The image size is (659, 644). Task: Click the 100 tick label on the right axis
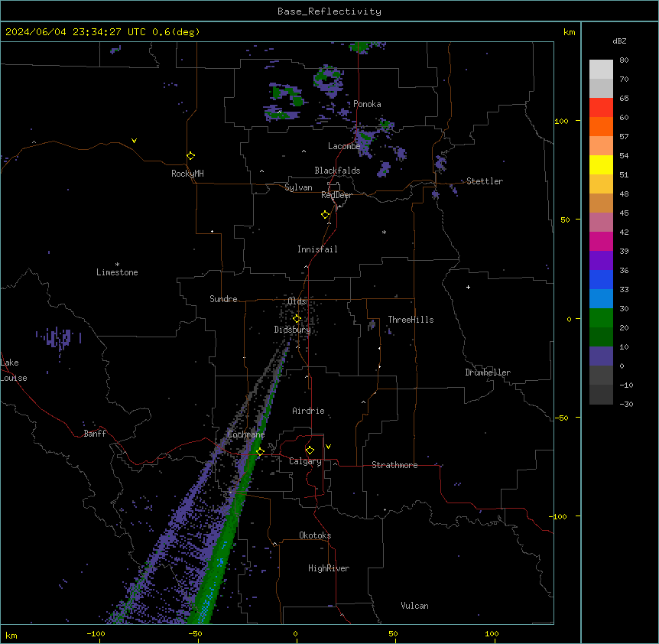click(x=561, y=121)
